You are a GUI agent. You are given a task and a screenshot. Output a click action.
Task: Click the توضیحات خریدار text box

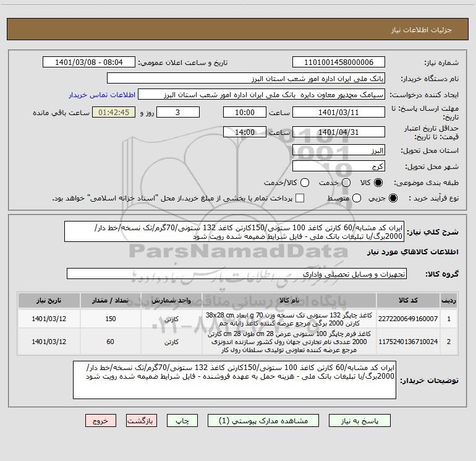point(234,380)
